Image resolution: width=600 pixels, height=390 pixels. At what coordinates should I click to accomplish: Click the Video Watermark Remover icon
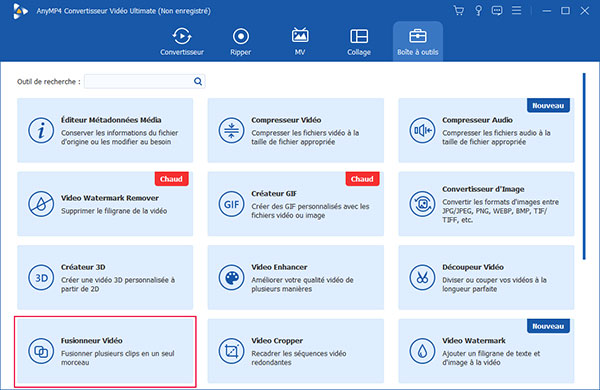[x=41, y=204]
